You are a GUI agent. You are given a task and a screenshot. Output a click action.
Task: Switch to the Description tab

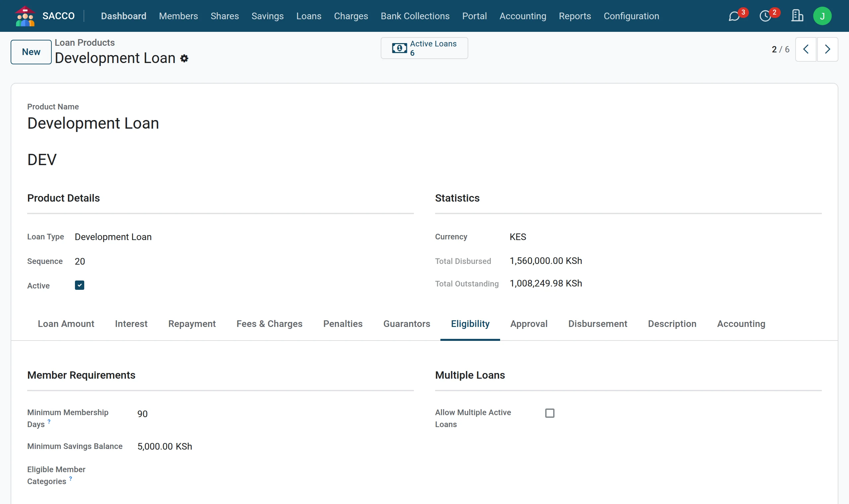coord(672,324)
